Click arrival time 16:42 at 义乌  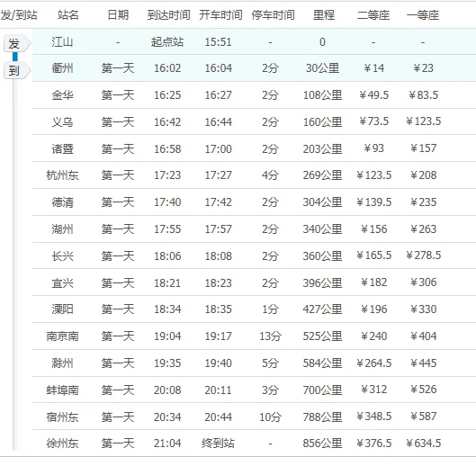click(167, 122)
